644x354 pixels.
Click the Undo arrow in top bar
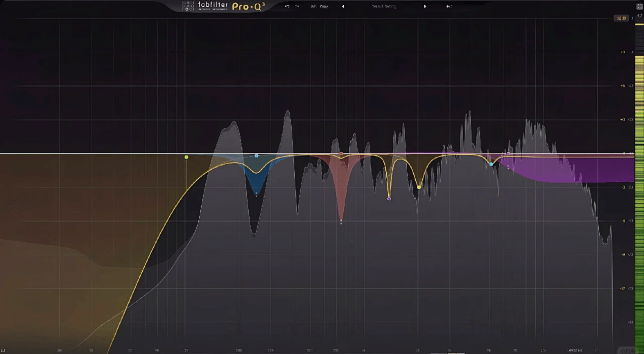(x=287, y=7)
